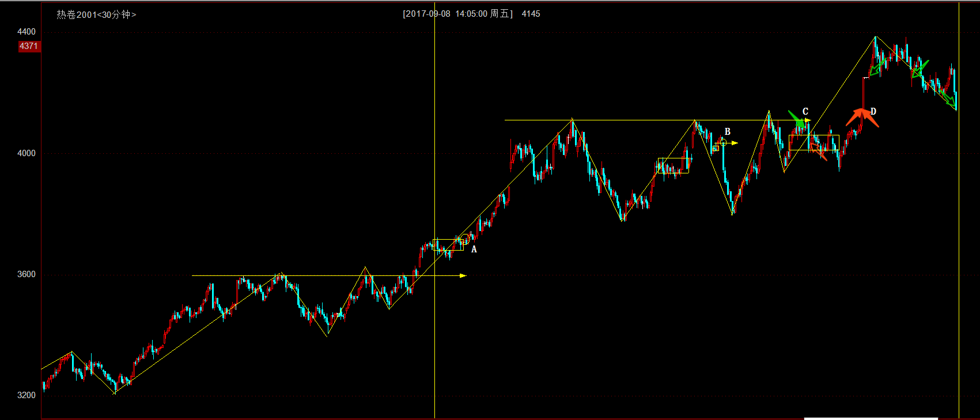Select the red 4371 current price tag
This screenshot has width=980, height=420.
coord(29,46)
